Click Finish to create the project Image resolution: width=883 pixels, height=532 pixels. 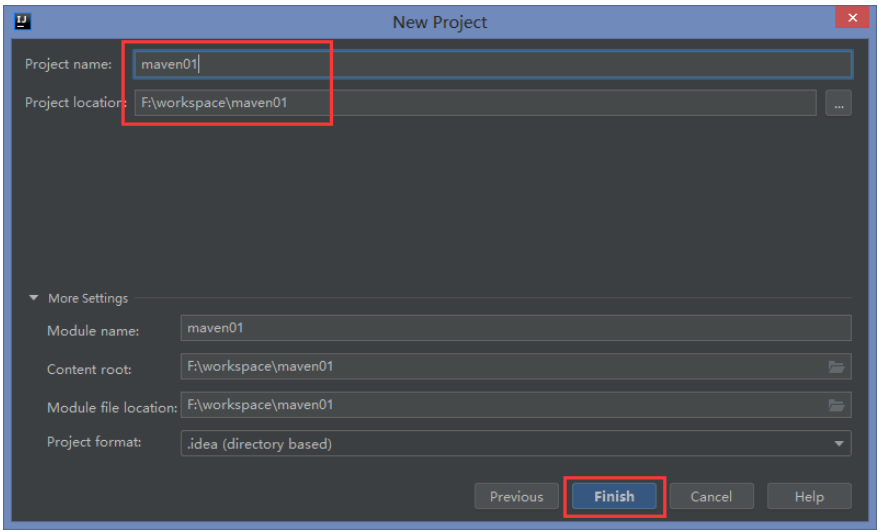point(614,497)
